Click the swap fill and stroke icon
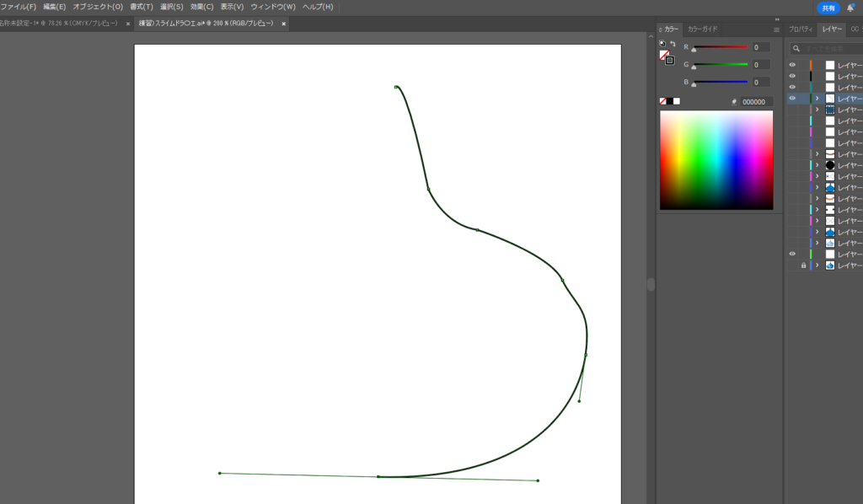The width and height of the screenshot is (863, 504). tap(673, 44)
